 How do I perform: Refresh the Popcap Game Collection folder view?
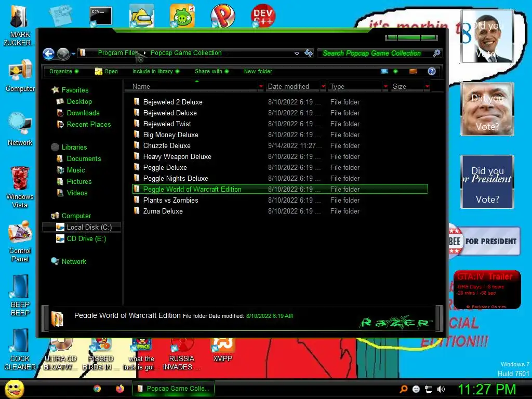click(x=309, y=54)
